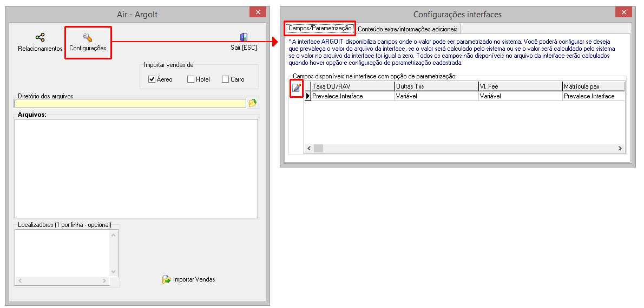Click the Sair [ESC] door icon

coord(244,37)
